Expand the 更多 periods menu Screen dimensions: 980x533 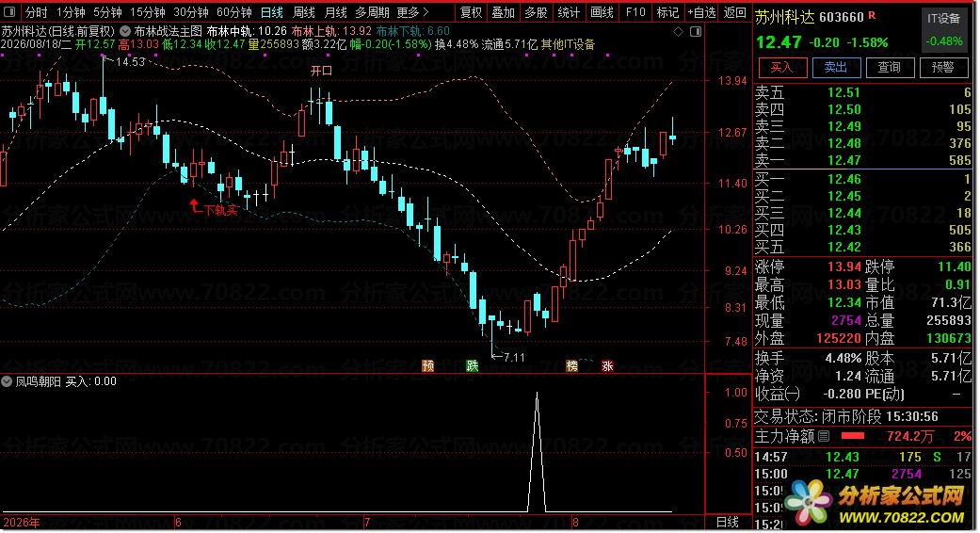(412, 12)
